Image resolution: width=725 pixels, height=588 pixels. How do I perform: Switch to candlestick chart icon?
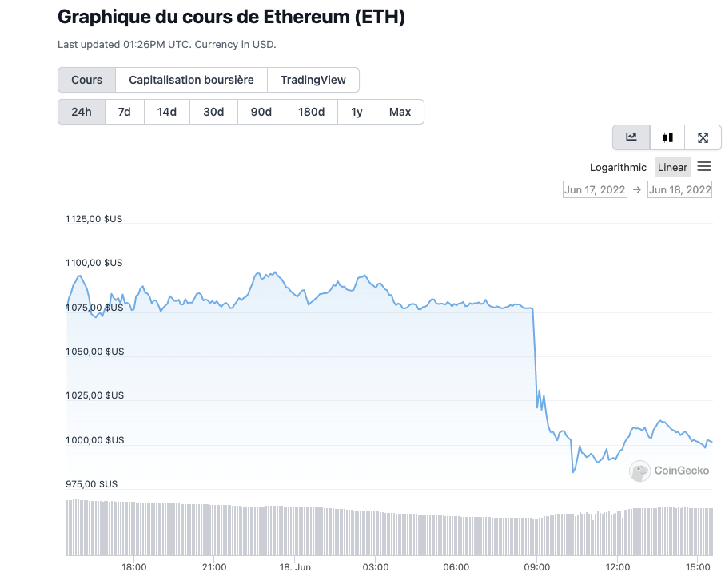(x=667, y=137)
